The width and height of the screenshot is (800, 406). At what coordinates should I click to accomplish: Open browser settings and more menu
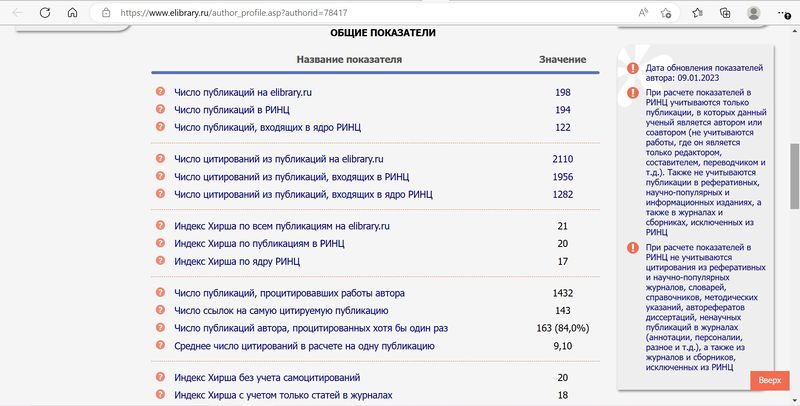784,13
